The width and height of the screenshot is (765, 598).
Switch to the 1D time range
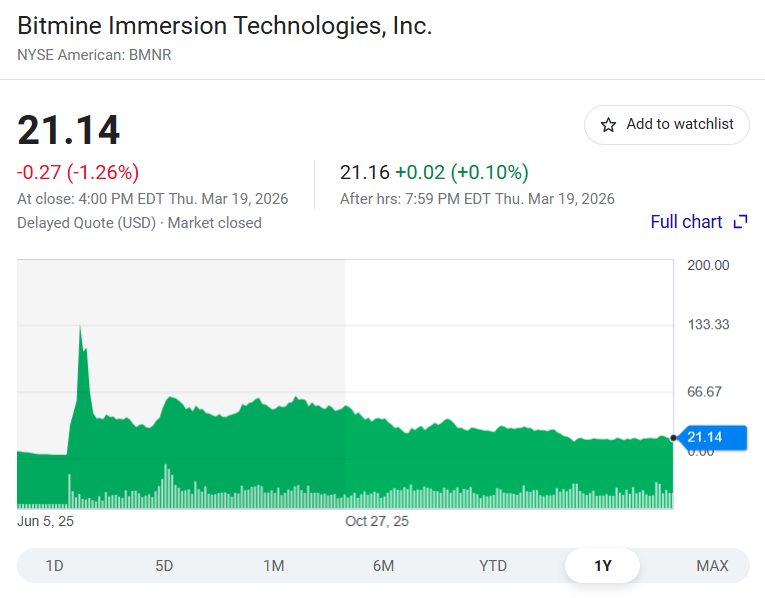point(55,566)
